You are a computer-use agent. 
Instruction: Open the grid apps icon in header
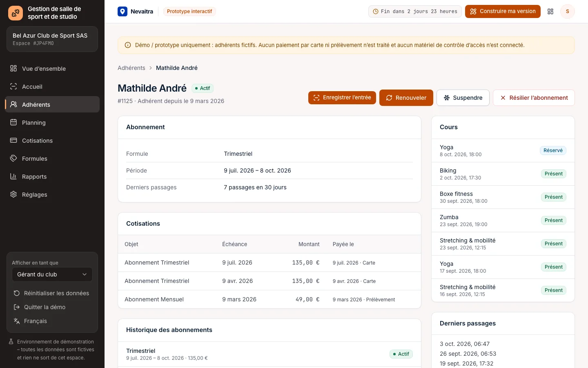[x=550, y=11]
